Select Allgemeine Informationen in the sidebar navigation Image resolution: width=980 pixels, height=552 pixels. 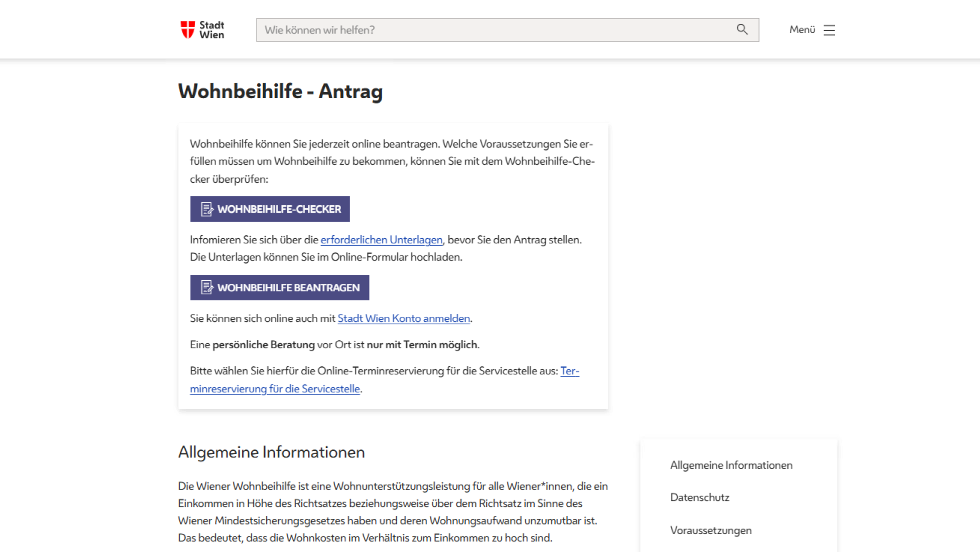tap(731, 465)
